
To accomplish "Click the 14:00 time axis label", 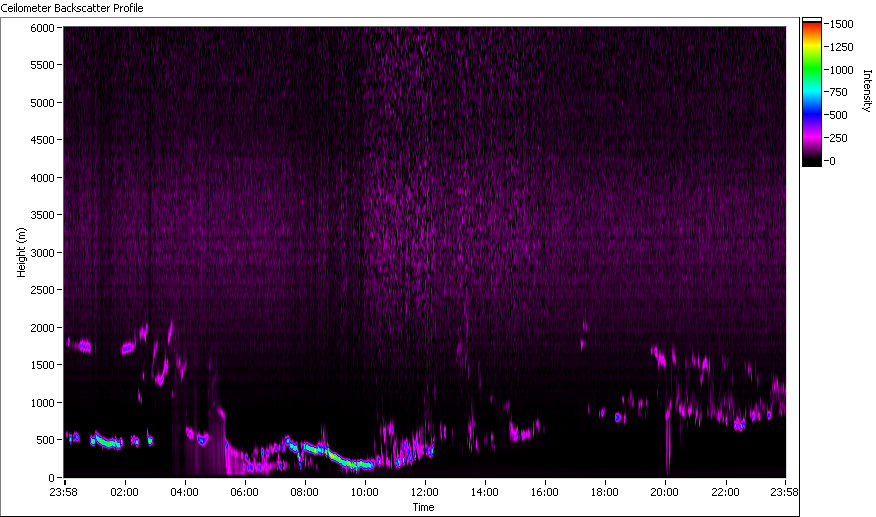I will [484, 492].
